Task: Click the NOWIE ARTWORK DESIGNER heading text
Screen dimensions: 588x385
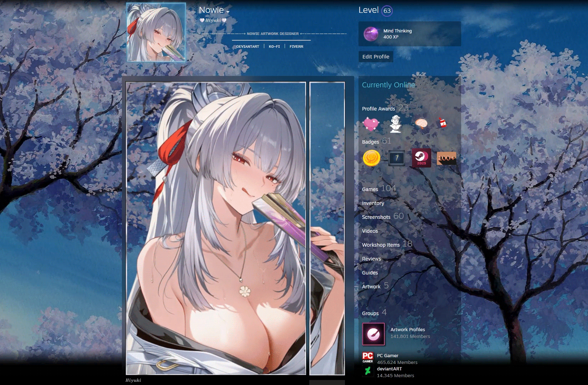Action: (x=273, y=34)
